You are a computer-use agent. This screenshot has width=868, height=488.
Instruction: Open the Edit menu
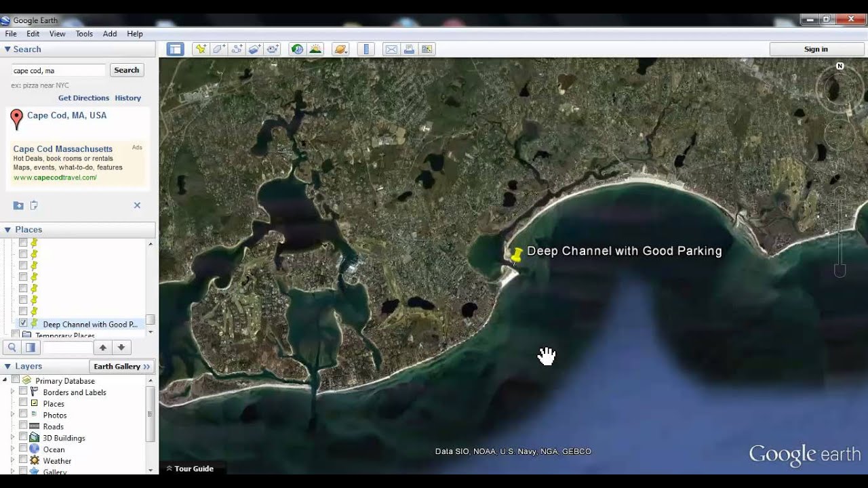click(x=33, y=34)
